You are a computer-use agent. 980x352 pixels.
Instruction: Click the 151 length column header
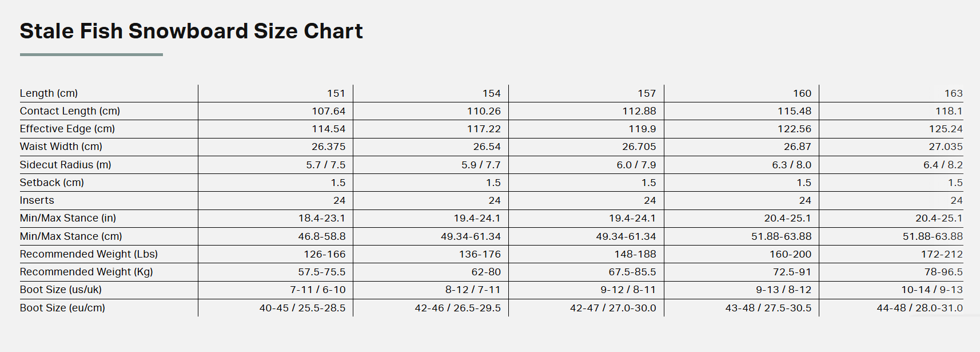click(336, 93)
